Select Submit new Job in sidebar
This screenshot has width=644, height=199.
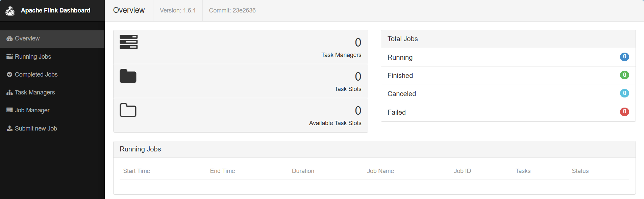[36, 129]
